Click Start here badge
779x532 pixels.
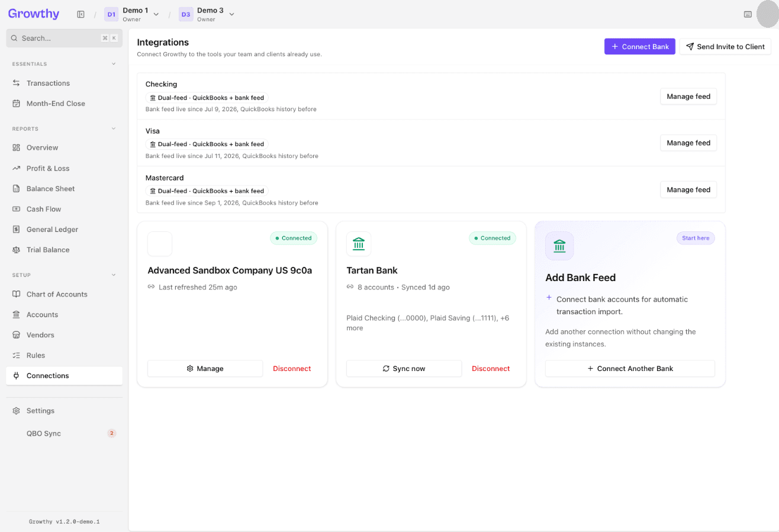(x=696, y=238)
